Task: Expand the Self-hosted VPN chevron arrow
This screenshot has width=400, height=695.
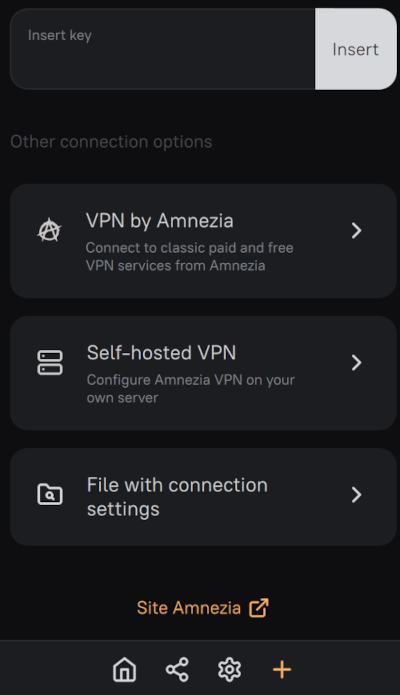Action: tap(357, 363)
